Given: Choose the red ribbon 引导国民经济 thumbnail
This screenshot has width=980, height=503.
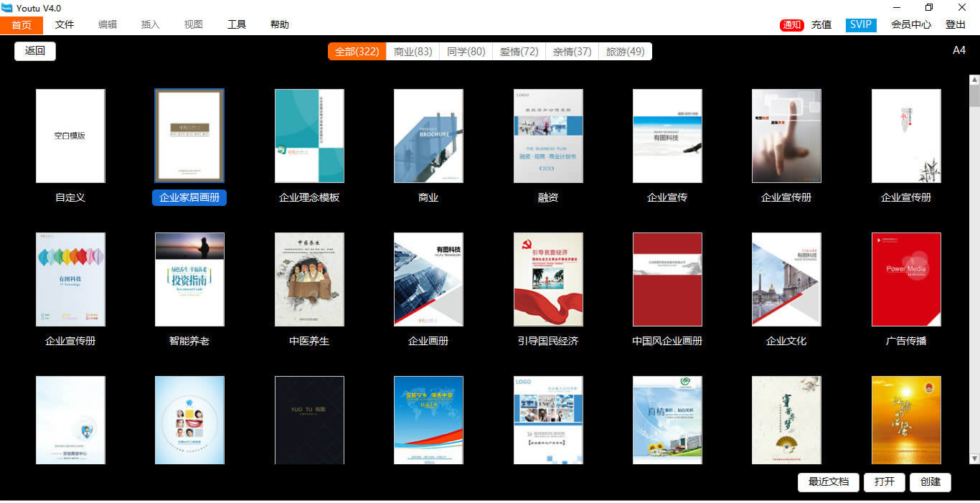Looking at the screenshot, I should [x=548, y=279].
